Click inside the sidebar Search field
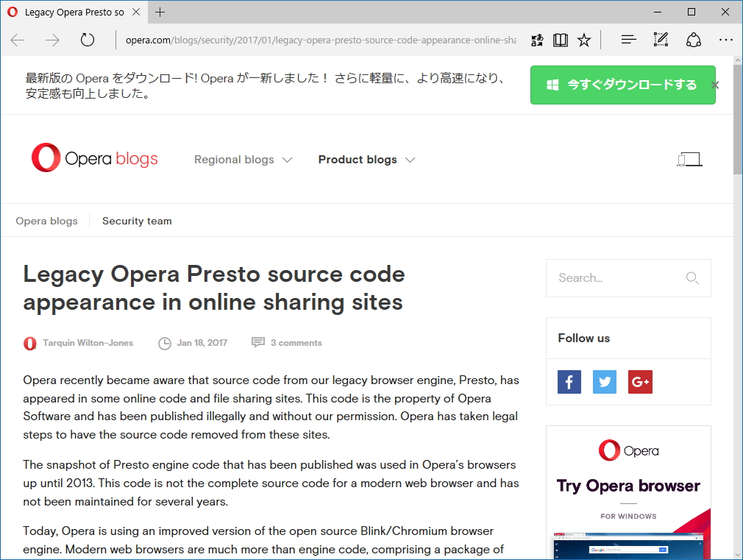 pyautogui.click(x=618, y=278)
